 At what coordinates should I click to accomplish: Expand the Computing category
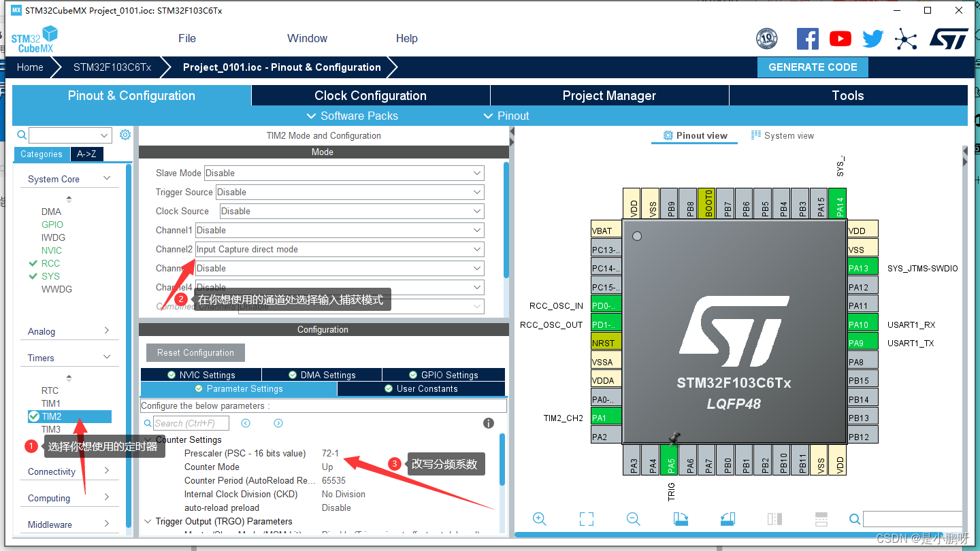click(107, 497)
